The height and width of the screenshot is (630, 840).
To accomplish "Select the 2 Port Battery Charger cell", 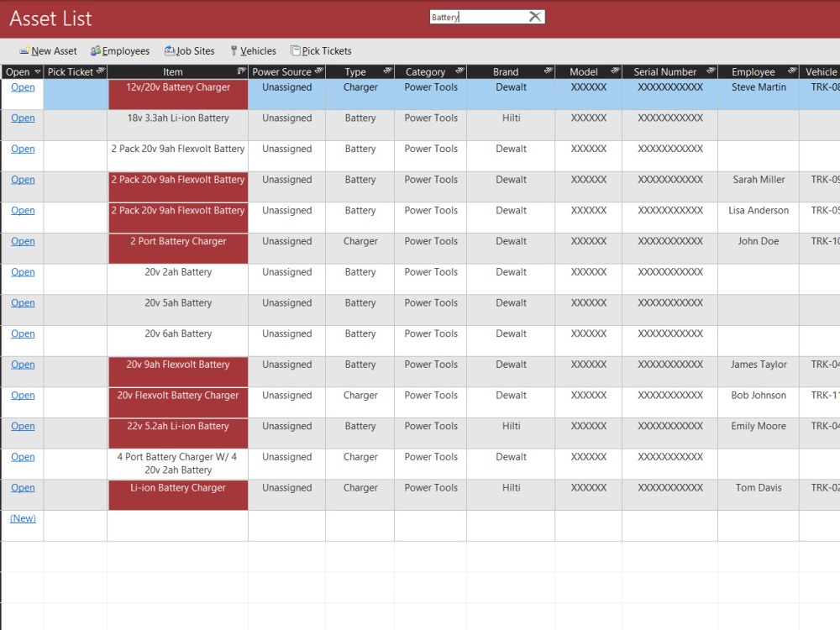I will click(x=178, y=249).
